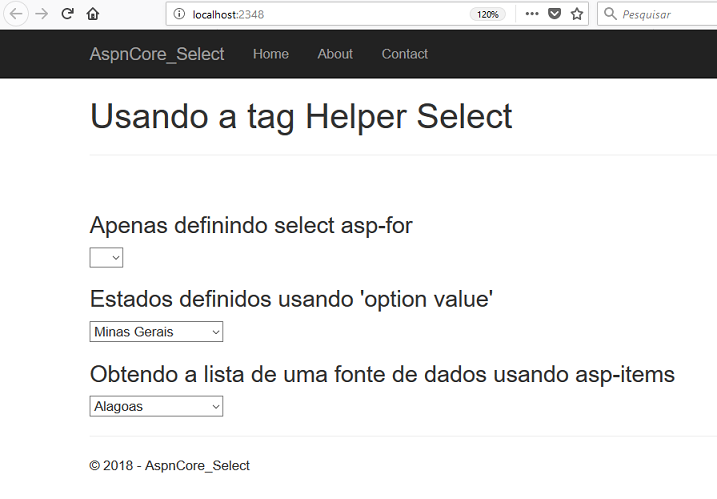This screenshot has height=499, width=717.
Task: Show site information for localhost
Action: 179,14
